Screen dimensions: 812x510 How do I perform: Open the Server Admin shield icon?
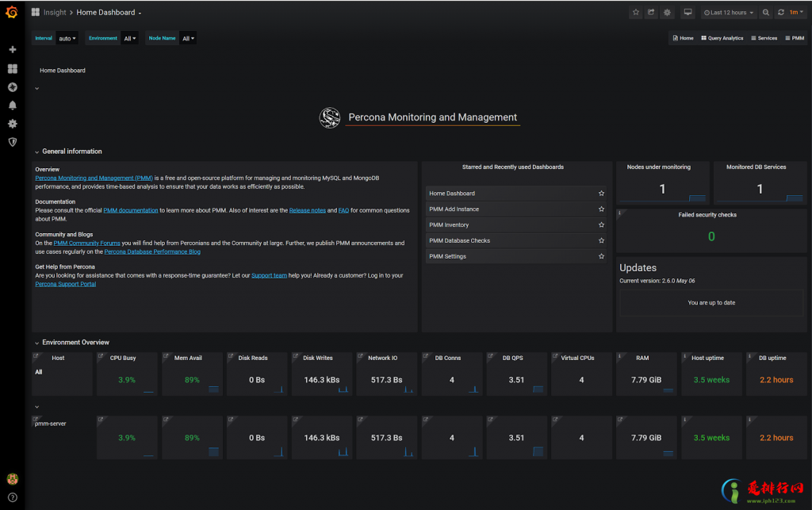[x=13, y=142]
